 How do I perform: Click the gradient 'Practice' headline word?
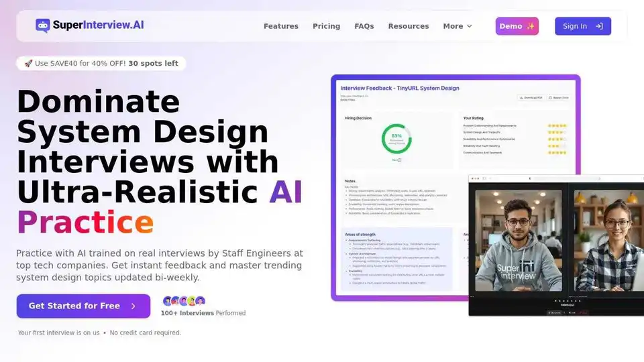click(85, 222)
